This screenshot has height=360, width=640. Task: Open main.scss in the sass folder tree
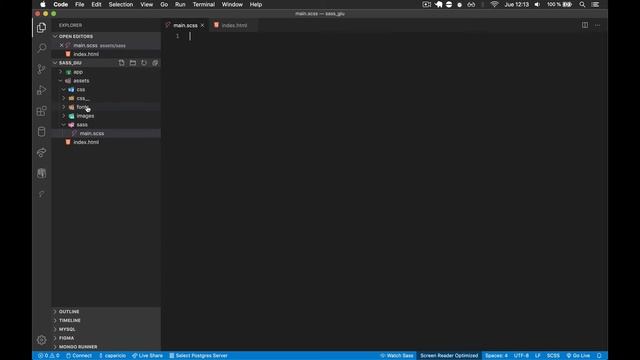click(92, 133)
